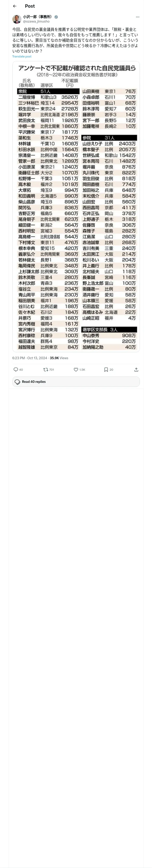Viewport: 152px width, 868px height.
Task: Open the attached table image of 自民党議員
Action: point(76,207)
